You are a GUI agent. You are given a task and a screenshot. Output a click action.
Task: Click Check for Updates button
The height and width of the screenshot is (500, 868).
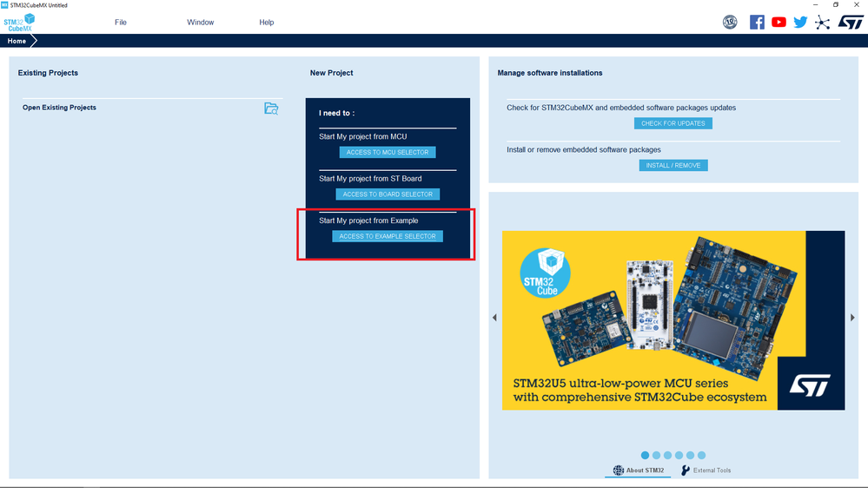tap(673, 123)
